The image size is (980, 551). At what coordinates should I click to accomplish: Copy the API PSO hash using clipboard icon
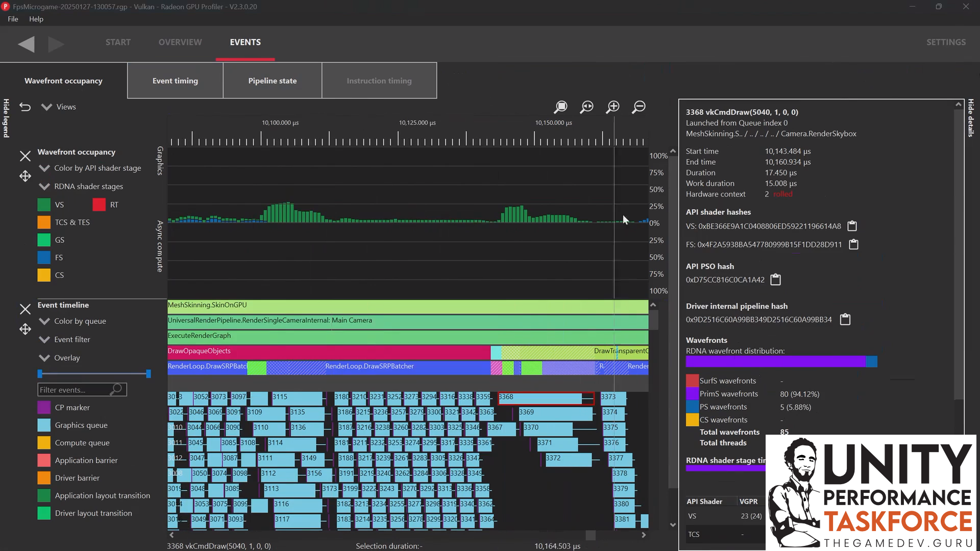pos(775,280)
